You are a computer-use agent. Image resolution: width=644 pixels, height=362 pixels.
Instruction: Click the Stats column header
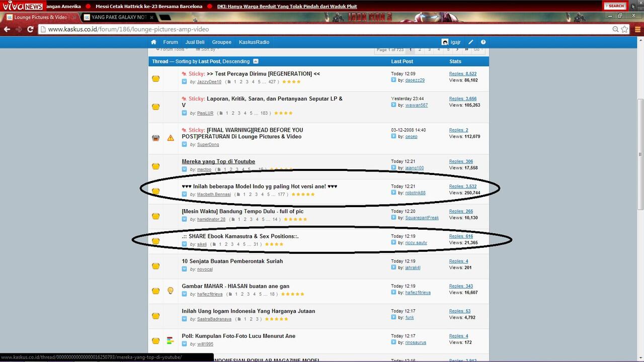point(455,61)
